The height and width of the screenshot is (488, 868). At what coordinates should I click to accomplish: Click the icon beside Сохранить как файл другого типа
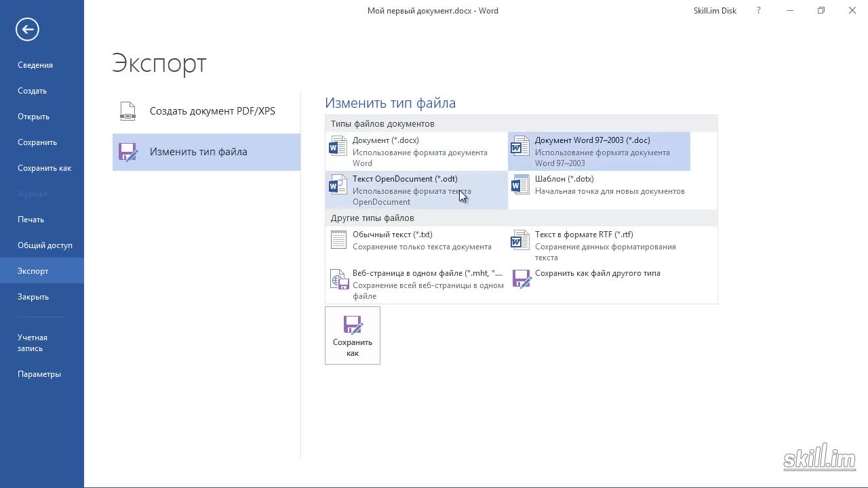click(521, 279)
